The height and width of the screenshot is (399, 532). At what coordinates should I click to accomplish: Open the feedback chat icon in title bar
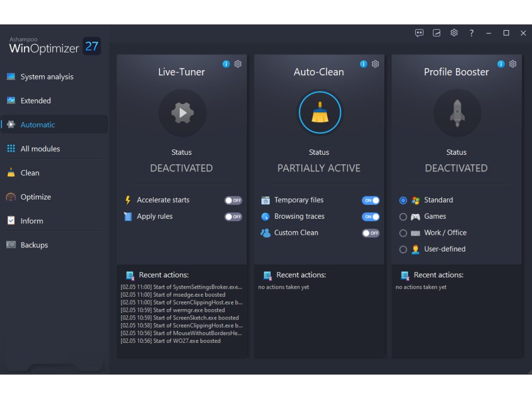click(419, 33)
